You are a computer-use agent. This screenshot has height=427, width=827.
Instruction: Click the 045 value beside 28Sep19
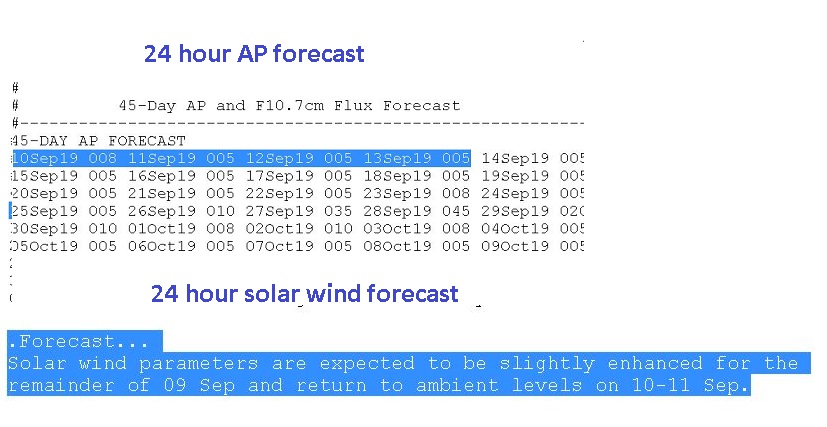[x=456, y=211]
